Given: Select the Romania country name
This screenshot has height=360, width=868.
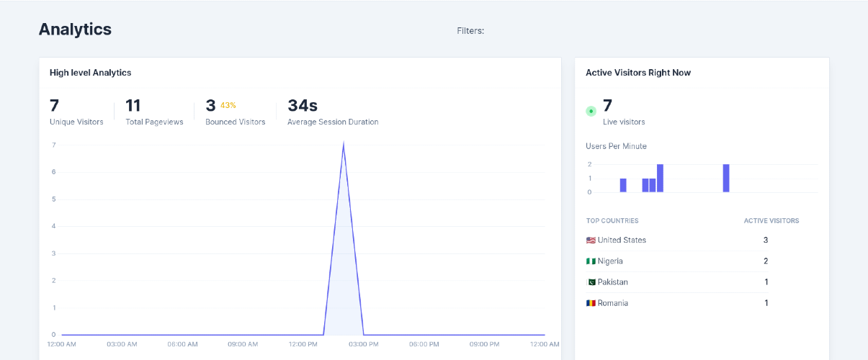Looking at the screenshot, I should click(x=613, y=303).
